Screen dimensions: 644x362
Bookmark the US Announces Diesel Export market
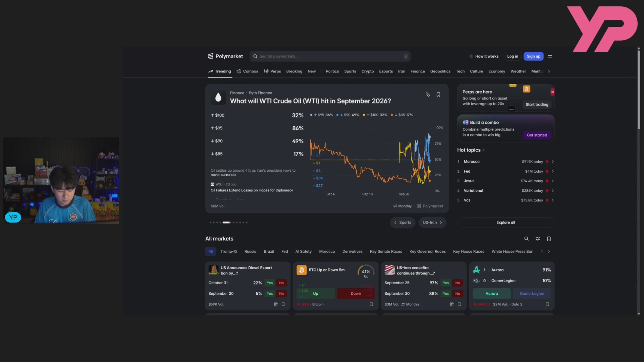point(283,304)
